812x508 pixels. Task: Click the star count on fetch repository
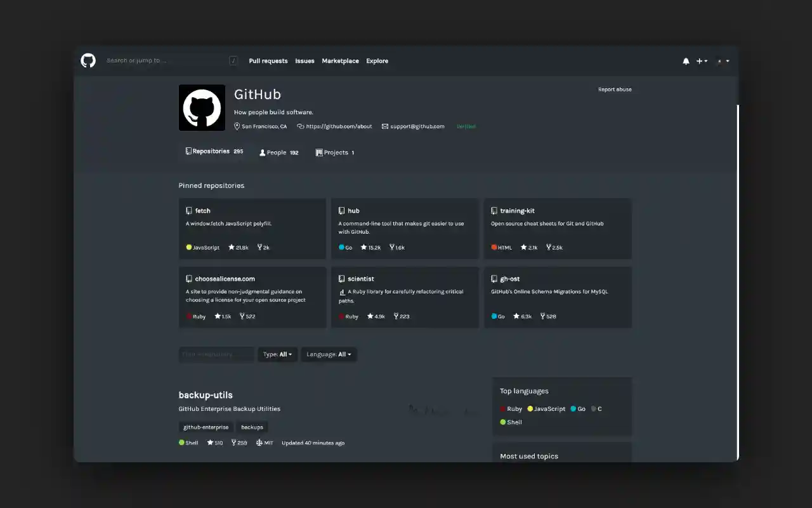click(242, 248)
